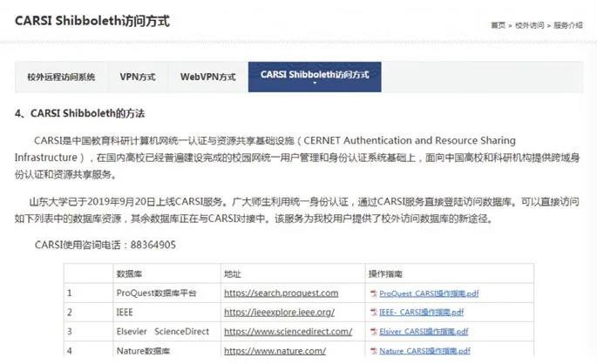This screenshot has width=597, height=364.
Task: Open Elsiver_CARSI操作指南.pdf guide
Action: 424,332
